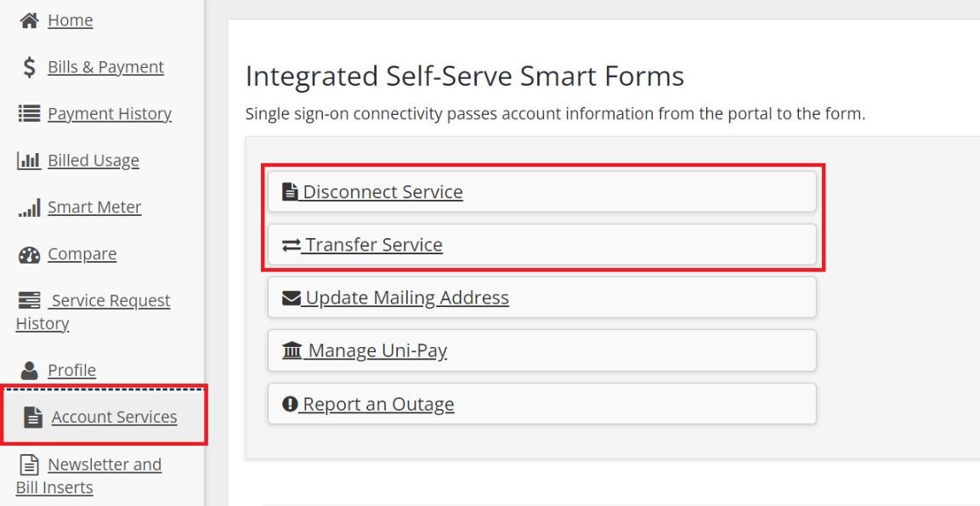Select the document icon on the Disconnect Service button
Screen dimensions: 980x506
click(289, 190)
